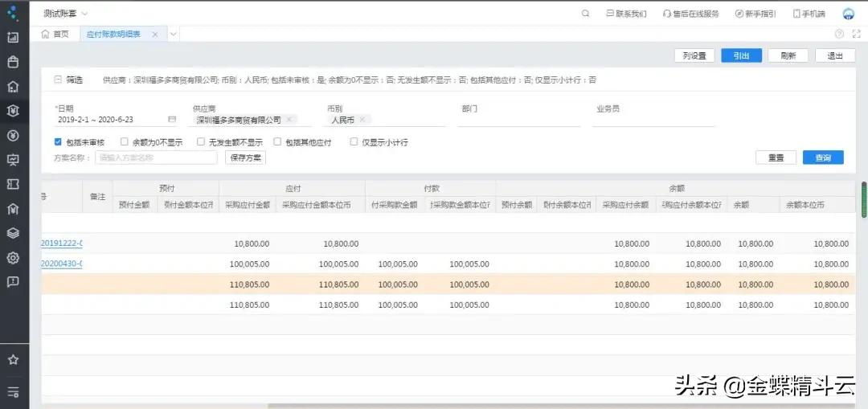The width and height of the screenshot is (868, 409).
Task: Open the shopping bag sidebar icon
Action: 14,62
